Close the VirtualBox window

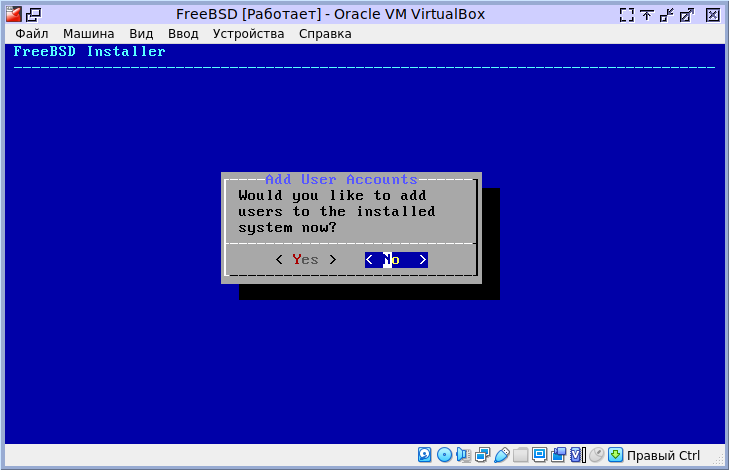coord(713,15)
